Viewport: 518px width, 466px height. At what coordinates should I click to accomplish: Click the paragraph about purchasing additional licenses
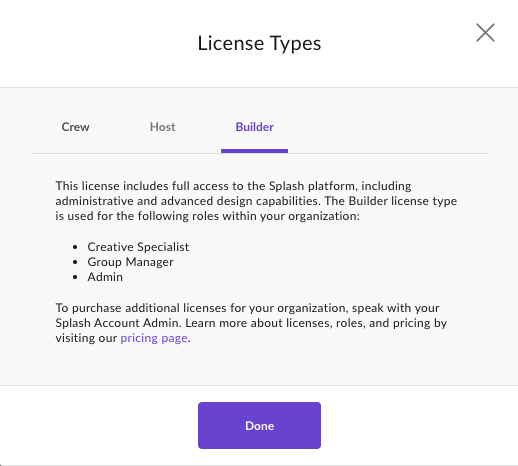(x=251, y=323)
